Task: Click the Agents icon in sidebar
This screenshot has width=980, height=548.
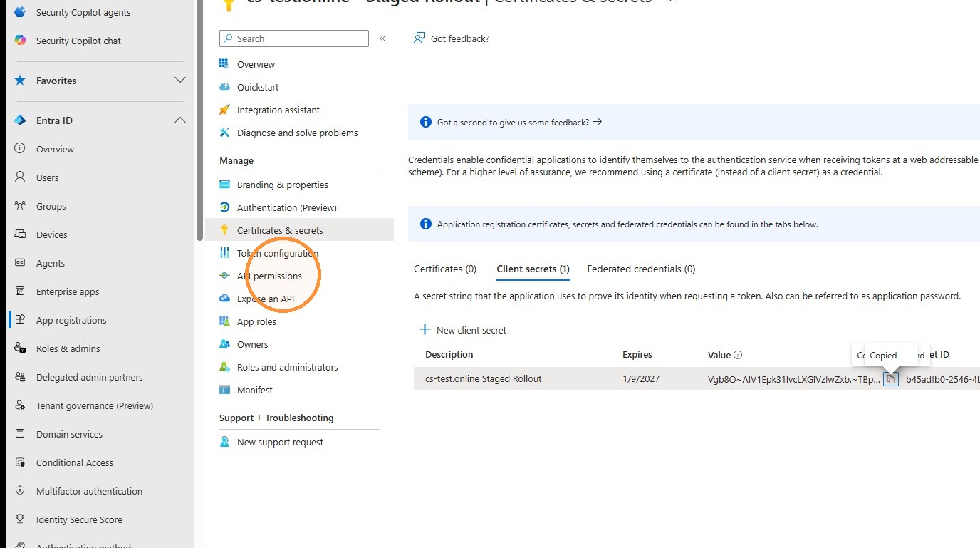Action: [x=20, y=263]
